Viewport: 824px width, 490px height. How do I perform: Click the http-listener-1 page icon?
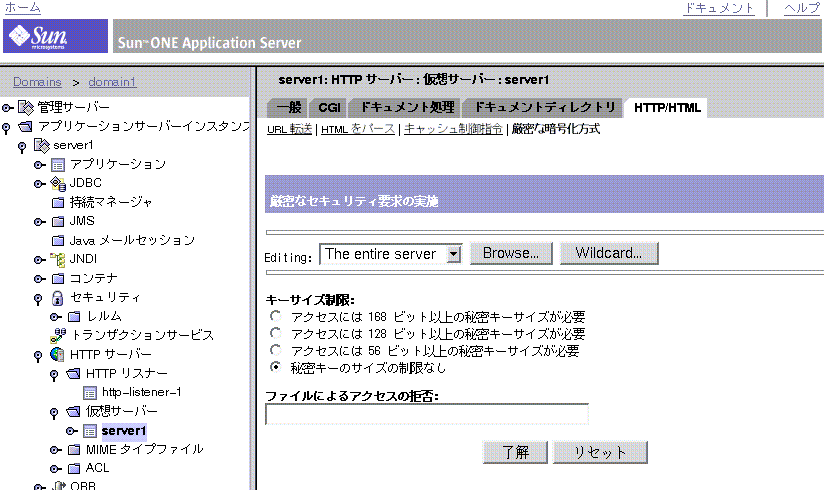click(90, 393)
